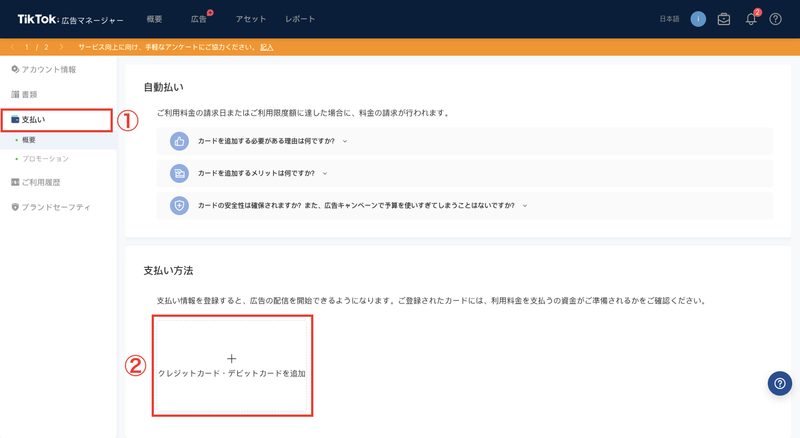Click the 記入 survey link
Viewport: 800px width, 438px height.
click(x=267, y=47)
